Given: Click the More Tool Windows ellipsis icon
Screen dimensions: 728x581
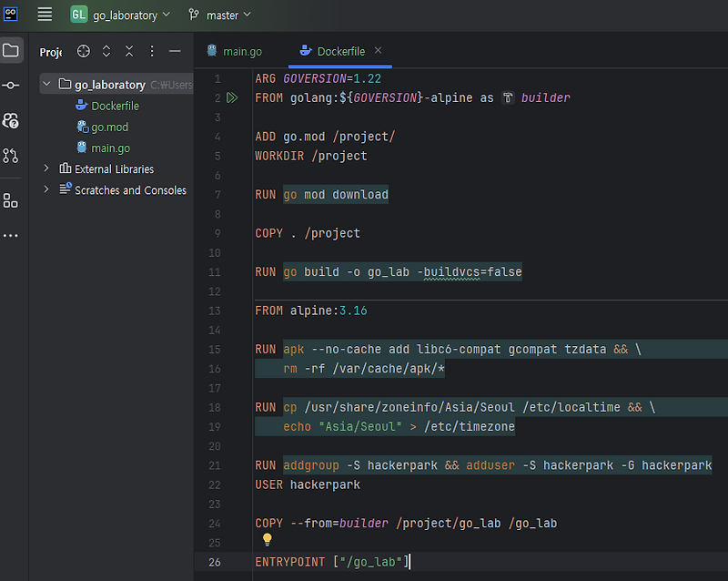Looking at the screenshot, I should (12, 237).
